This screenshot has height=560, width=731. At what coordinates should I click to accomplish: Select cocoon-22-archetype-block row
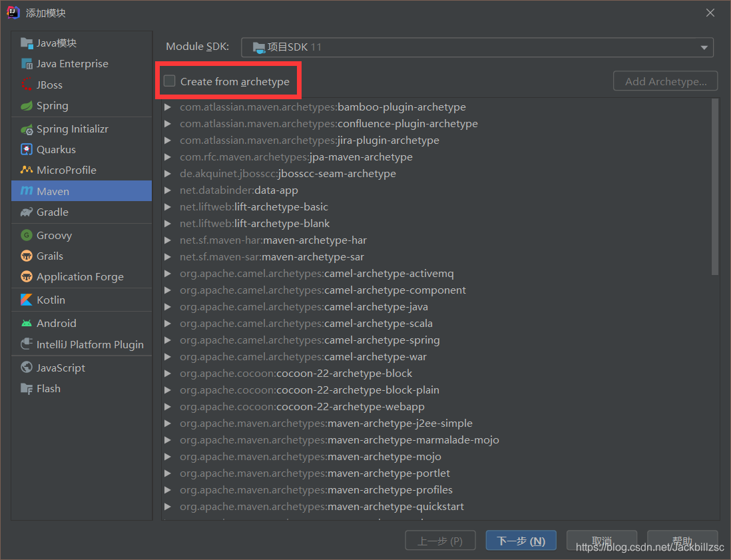point(436,374)
